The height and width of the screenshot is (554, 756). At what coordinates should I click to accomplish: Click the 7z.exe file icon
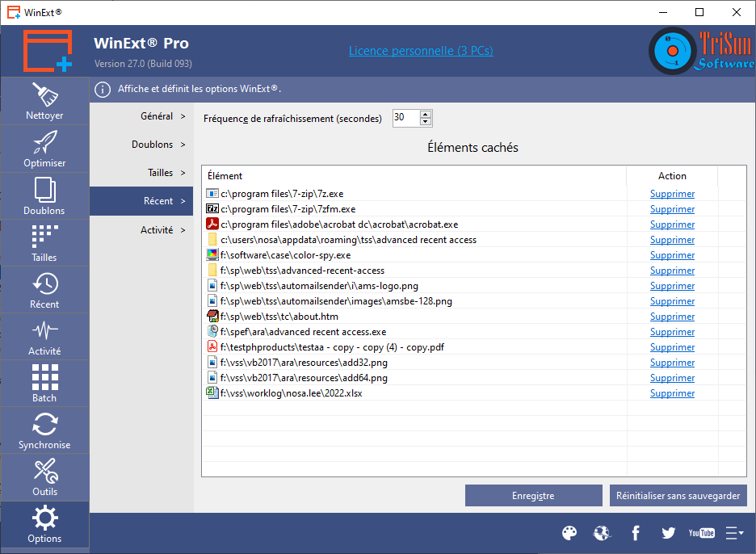pos(212,193)
